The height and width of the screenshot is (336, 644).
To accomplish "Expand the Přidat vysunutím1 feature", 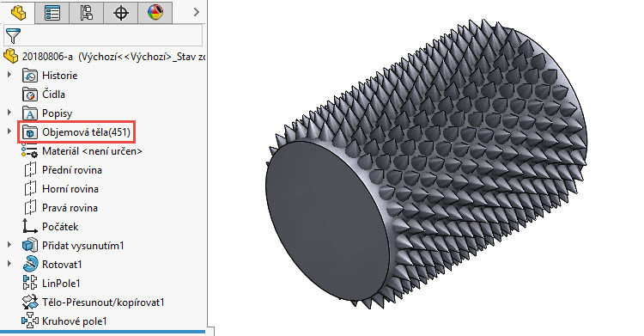I will [x=9, y=246].
